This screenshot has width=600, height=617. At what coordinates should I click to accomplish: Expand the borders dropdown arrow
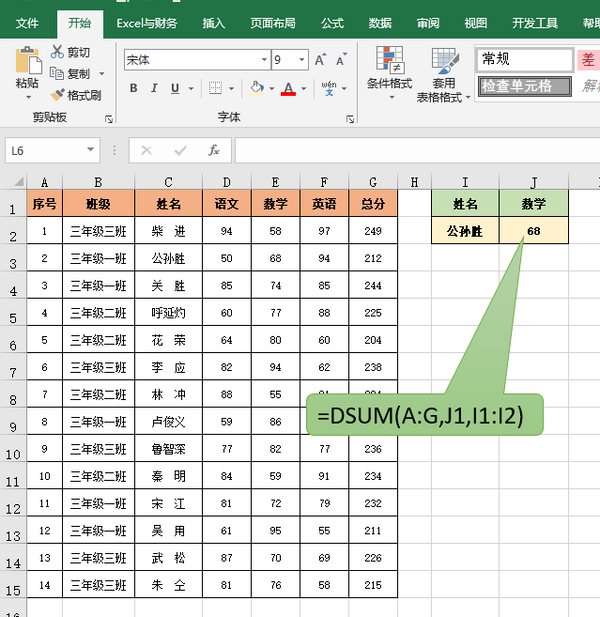231,89
